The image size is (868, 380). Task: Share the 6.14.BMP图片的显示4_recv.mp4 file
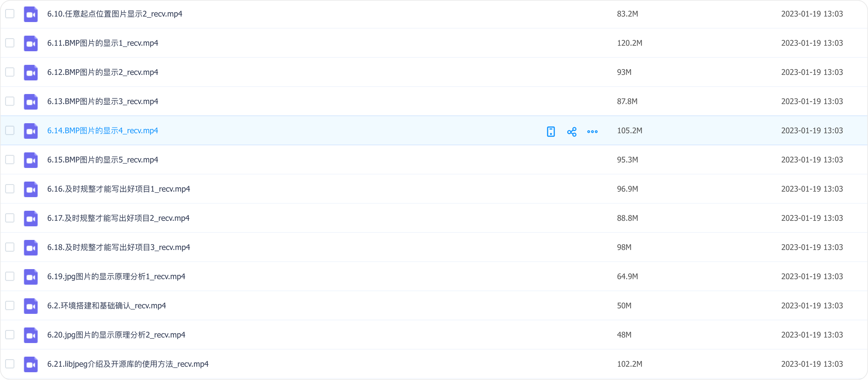(x=572, y=131)
